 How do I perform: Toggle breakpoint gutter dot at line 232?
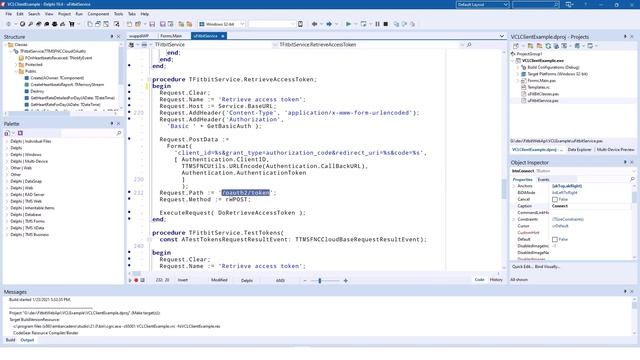coord(130,192)
